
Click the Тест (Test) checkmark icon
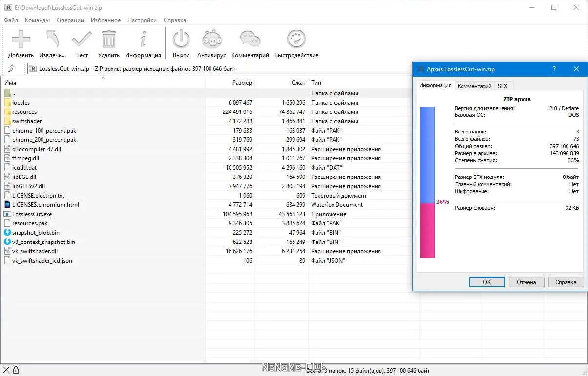point(82,39)
